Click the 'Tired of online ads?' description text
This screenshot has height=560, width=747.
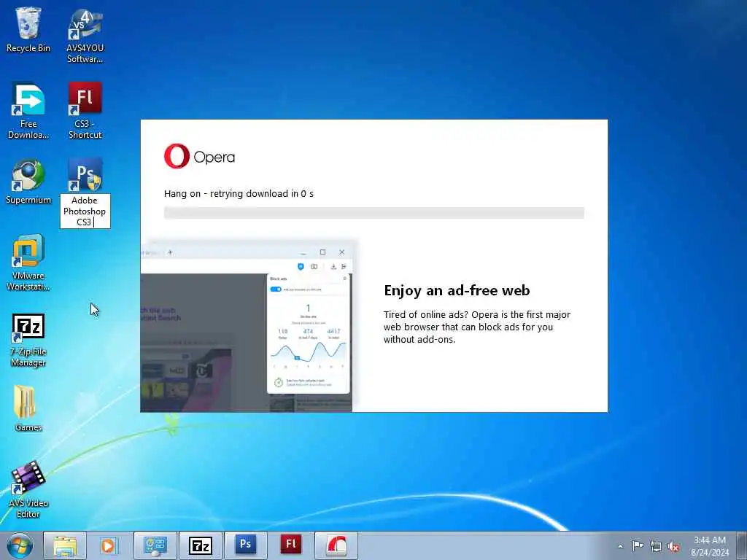click(x=477, y=327)
